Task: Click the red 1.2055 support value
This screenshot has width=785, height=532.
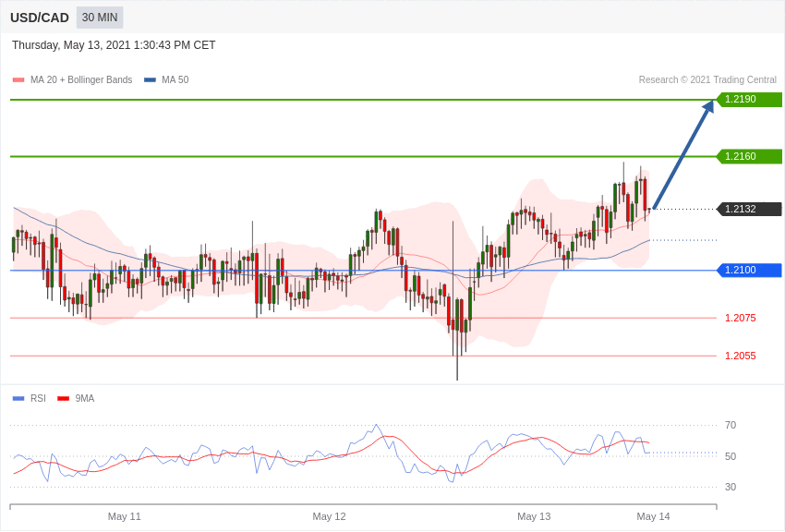Action: [741, 356]
